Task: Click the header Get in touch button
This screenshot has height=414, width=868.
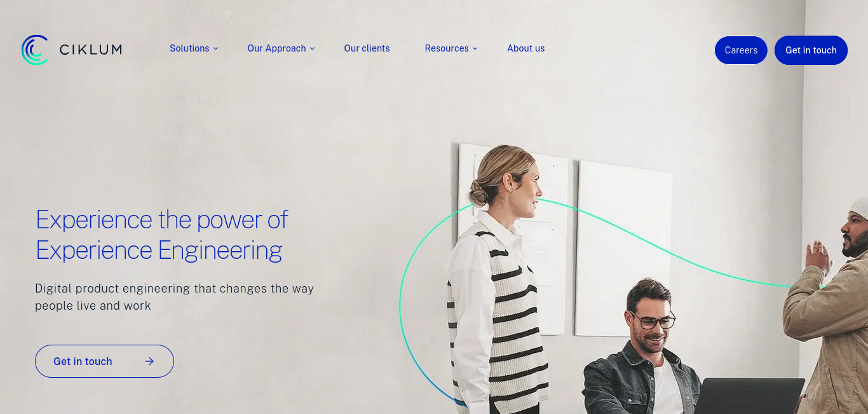Action: (x=811, y=50)
